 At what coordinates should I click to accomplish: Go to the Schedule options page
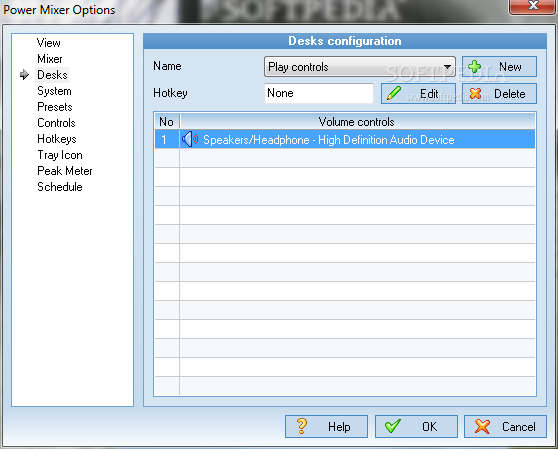point(60,187)
